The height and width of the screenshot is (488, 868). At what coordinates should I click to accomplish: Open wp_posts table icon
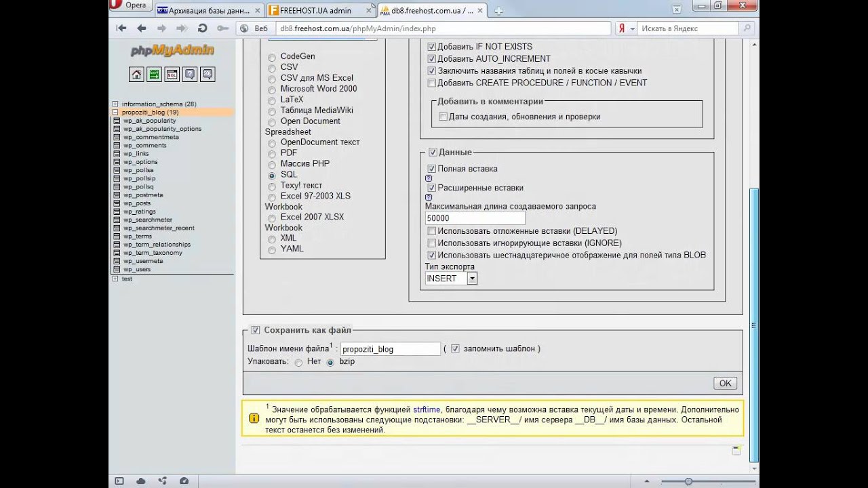pyautogui.click(x=117, y=203)
